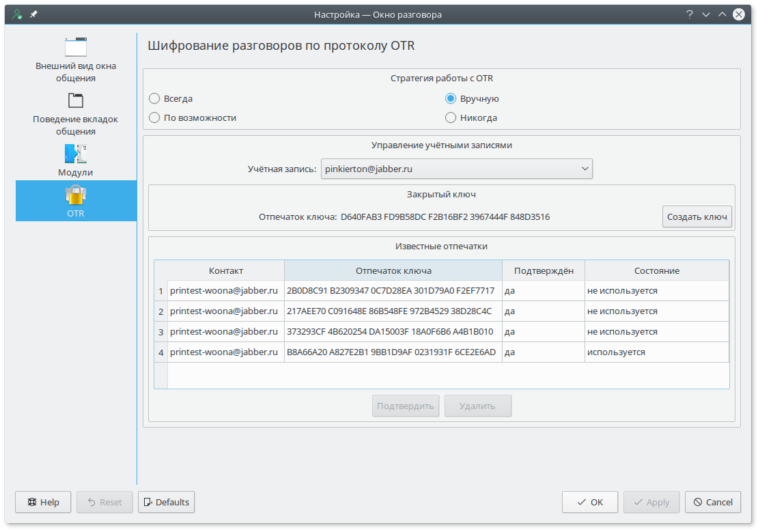Screen dimensions: 760x532
Task: Sort by the Отпечаток ключа column header
Action: point(393,270)
